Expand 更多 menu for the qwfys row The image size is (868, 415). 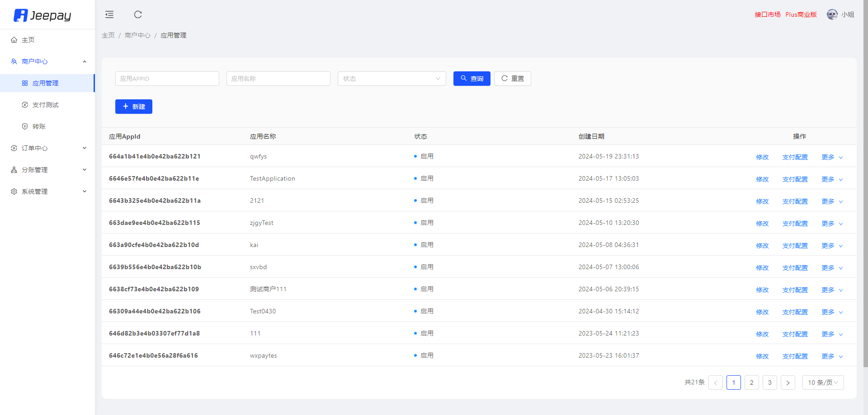click(x=832, y=157)
